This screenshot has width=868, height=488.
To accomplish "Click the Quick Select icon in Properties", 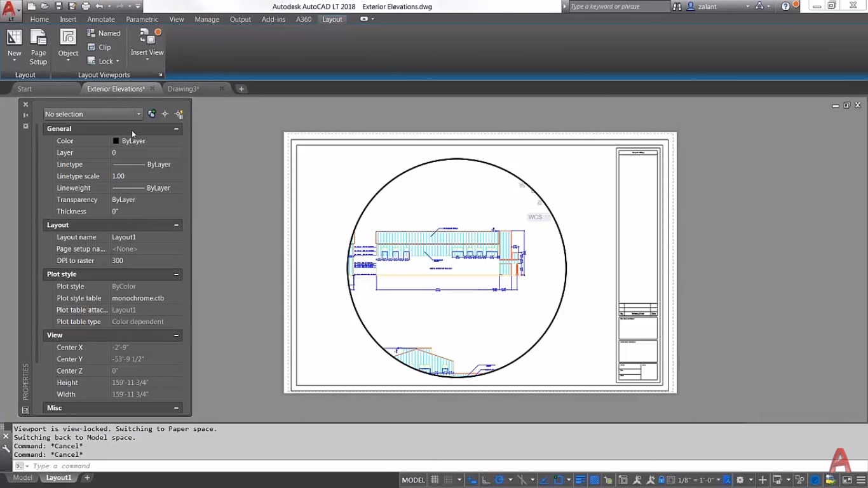I will 179,114.
